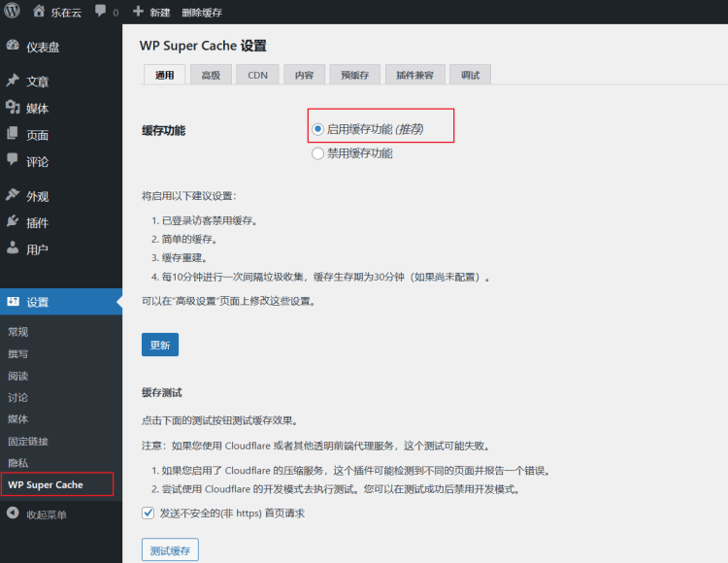The height and width of the screenshot is (563, 728).
Task: Click 收起菜单 text in the sidebar
Action: [x=47, y=514]
